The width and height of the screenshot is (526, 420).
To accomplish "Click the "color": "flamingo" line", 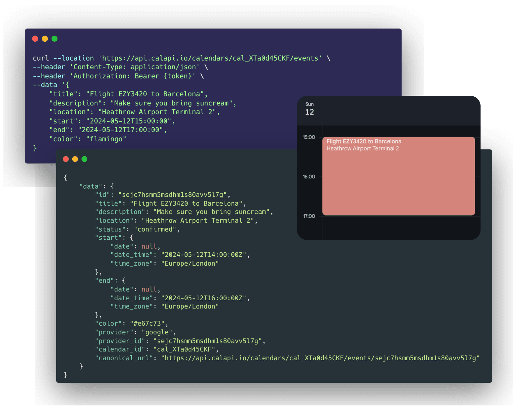I will click(x=87, y=139).
